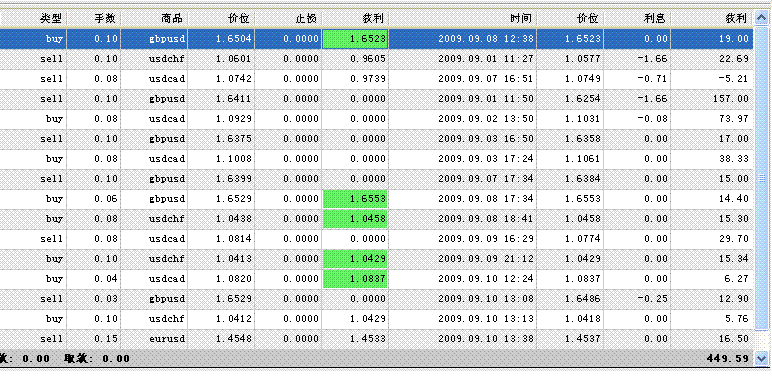The width and height of the screenshot is (772, 384).
Task: Click the time 2009.09.08 17:34
Action: pos(485,199)
